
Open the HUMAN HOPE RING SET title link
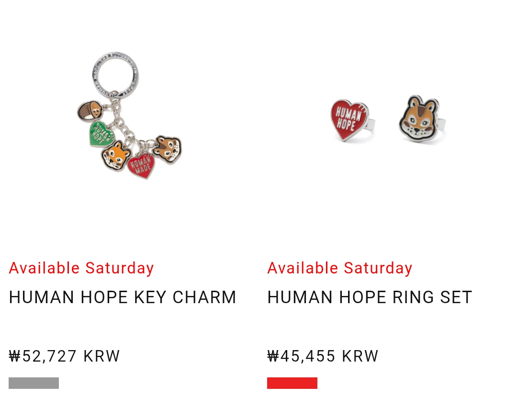[370, 297]
